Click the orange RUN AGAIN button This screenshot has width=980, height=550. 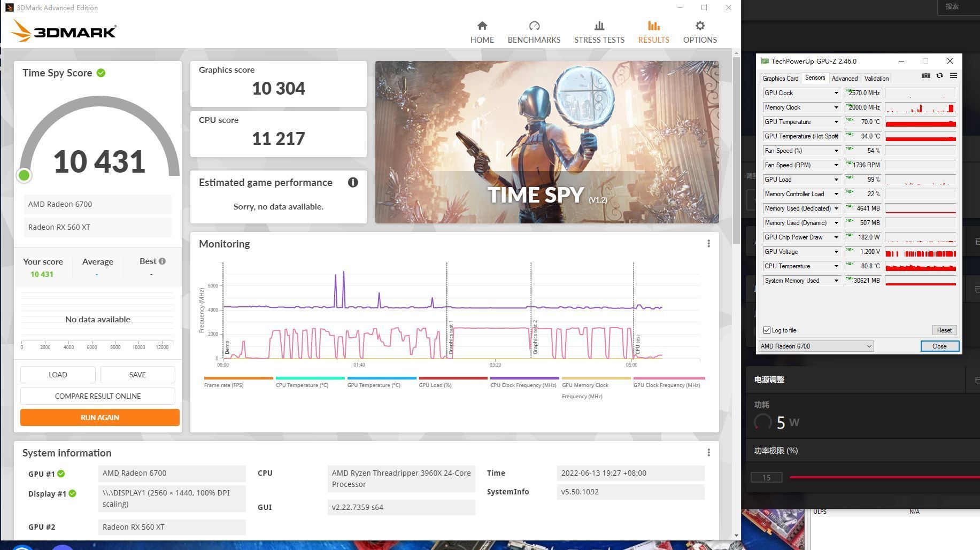(x=99, y=417)
